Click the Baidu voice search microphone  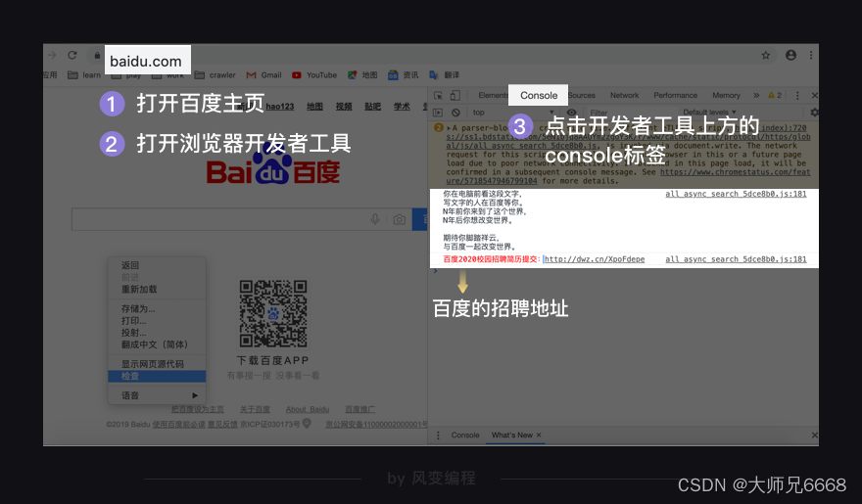375,219
